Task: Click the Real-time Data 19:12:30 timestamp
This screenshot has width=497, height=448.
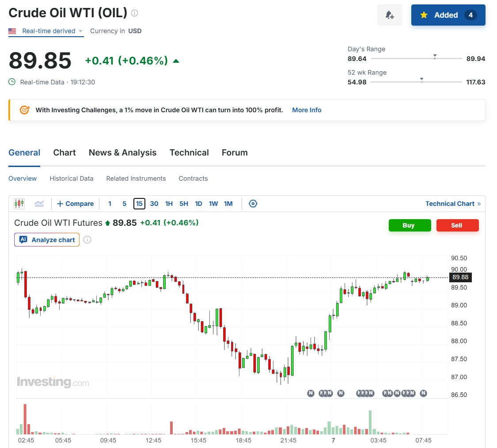Action: point(57,82)
